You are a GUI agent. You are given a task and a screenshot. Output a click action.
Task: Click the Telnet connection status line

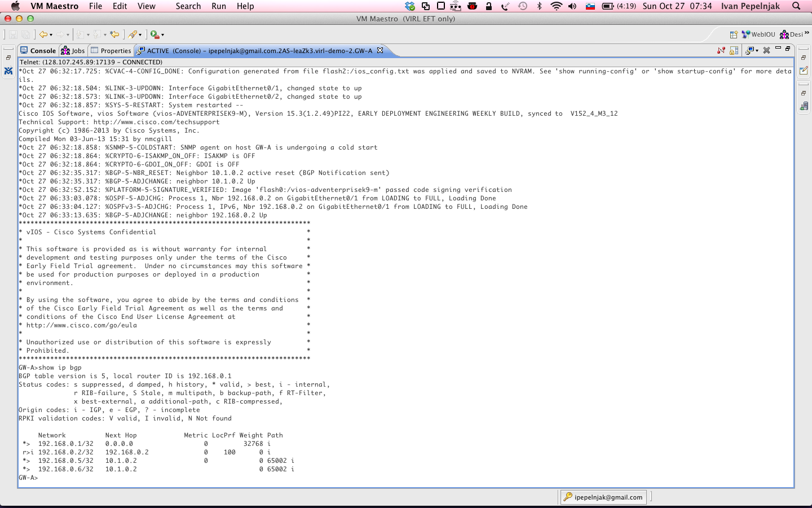tap(91, 62)
